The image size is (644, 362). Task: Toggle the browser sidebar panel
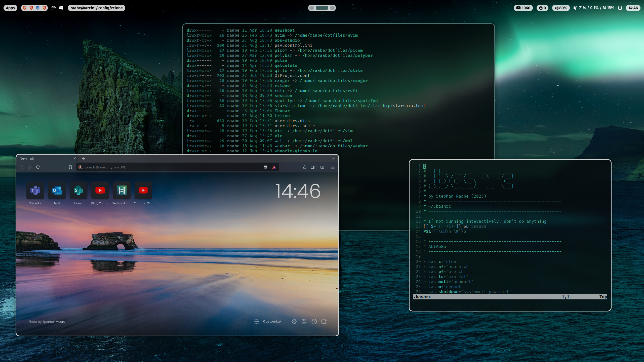313,167
